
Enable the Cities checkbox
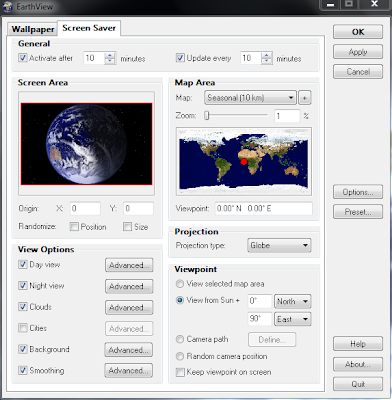pyautogui.click(x=23, y=328)
